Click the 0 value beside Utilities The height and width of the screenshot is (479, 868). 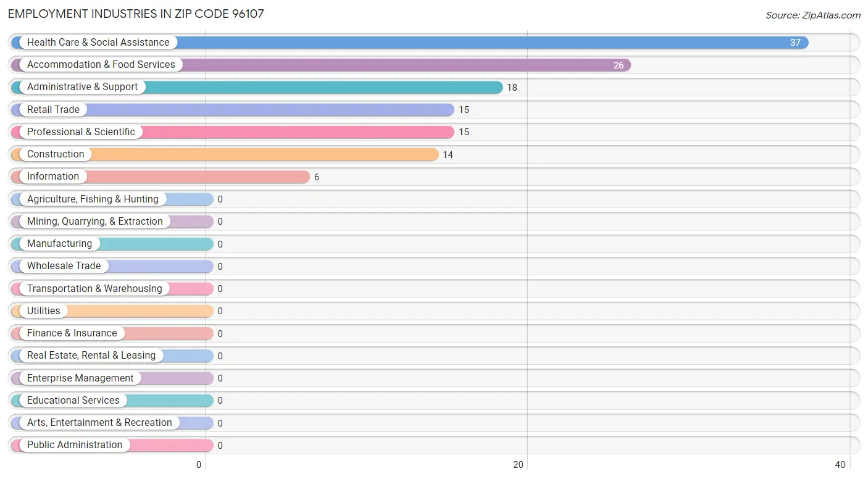click(x=220, y=311)
